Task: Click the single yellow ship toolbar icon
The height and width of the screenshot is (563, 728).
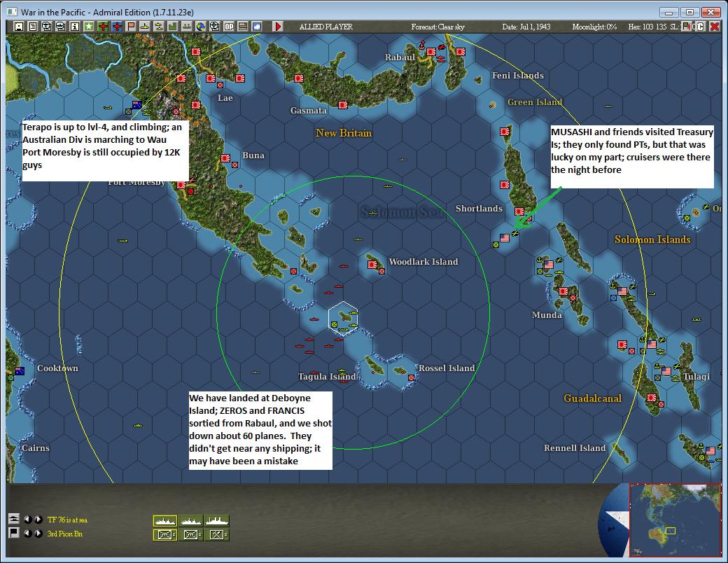Action: [x=145, y=27]
